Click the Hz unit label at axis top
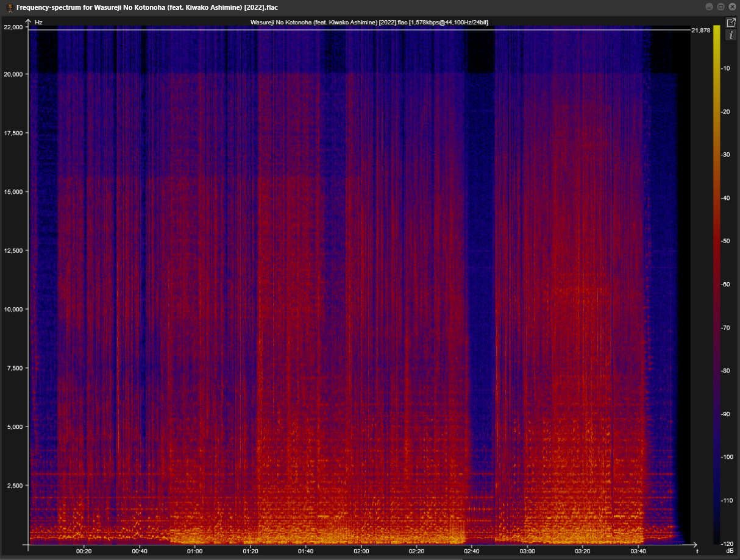Screen dimensions: 740x560 click(38, 23)
